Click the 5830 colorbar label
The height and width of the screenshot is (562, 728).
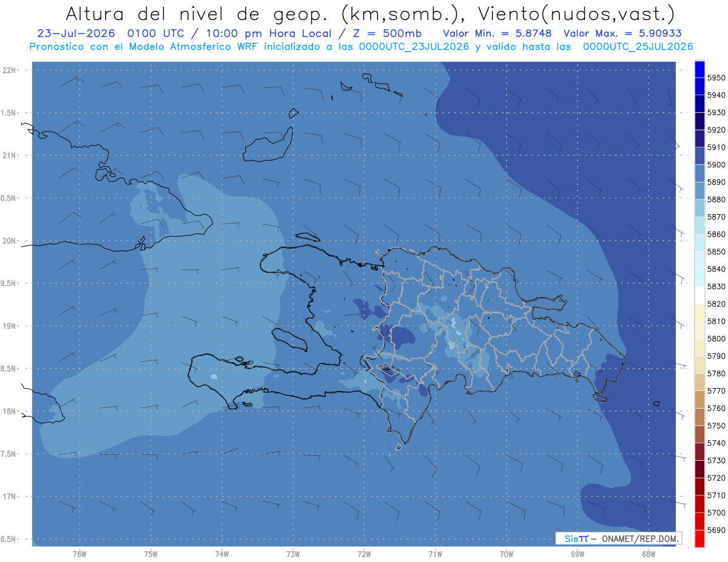[716, 286]
